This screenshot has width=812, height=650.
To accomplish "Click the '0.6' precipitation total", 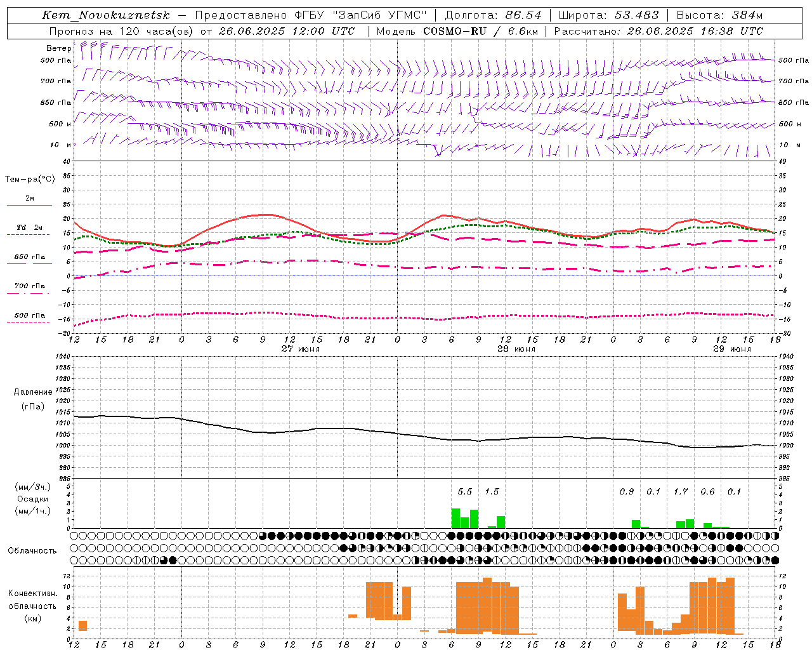I will coord(707,491).
